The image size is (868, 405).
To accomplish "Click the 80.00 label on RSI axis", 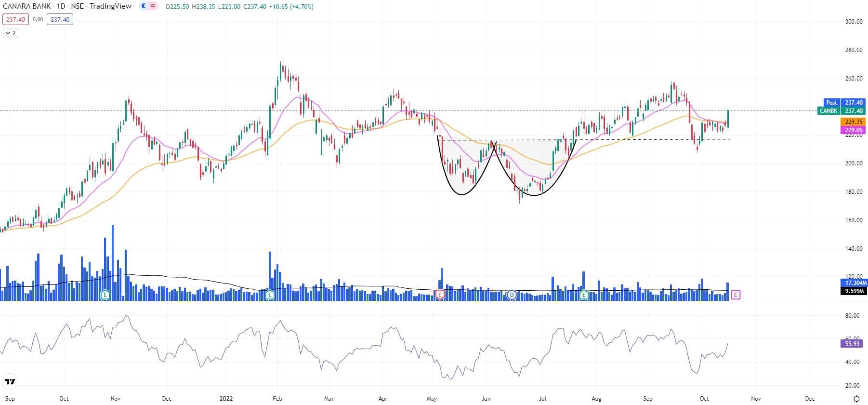I will pyautogui.click(x=853, y=315).
